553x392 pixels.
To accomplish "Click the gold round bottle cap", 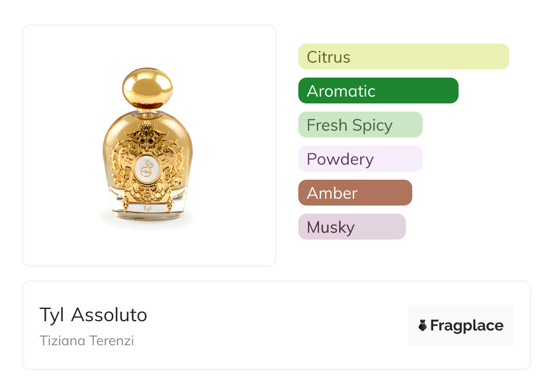I will pos(148,88).
